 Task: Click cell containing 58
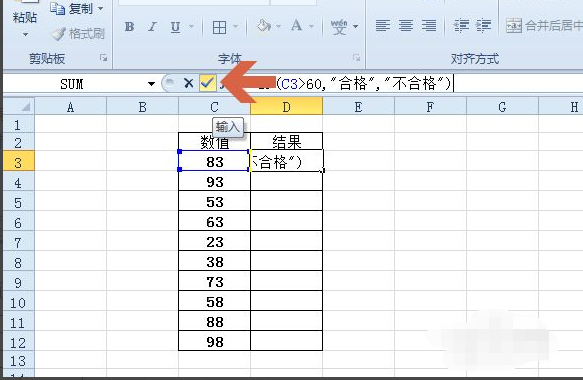point(215,302)
